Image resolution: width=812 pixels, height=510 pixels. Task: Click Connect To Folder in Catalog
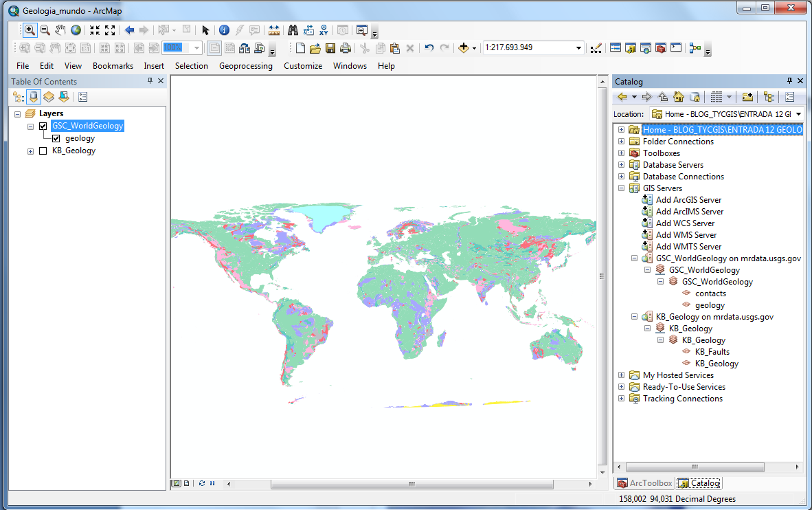(x=747, y=97)
